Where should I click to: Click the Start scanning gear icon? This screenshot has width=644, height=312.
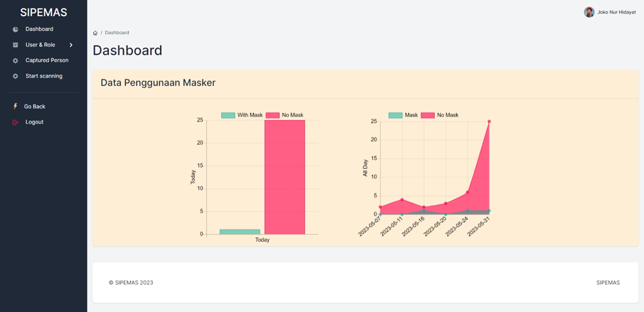(x=16, y=76)
